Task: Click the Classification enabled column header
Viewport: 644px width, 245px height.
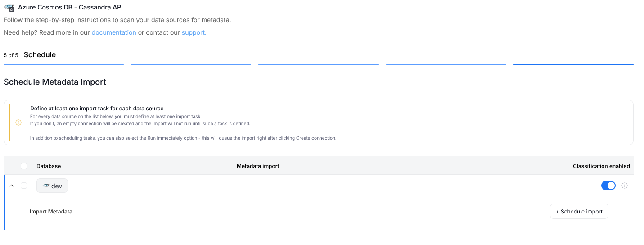Action: 601,166
